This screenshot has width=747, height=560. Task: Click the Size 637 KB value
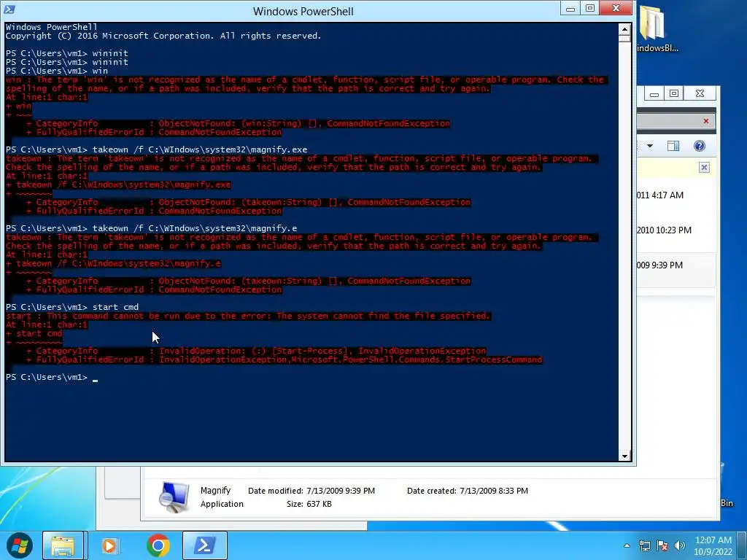(x=320, y=504)
